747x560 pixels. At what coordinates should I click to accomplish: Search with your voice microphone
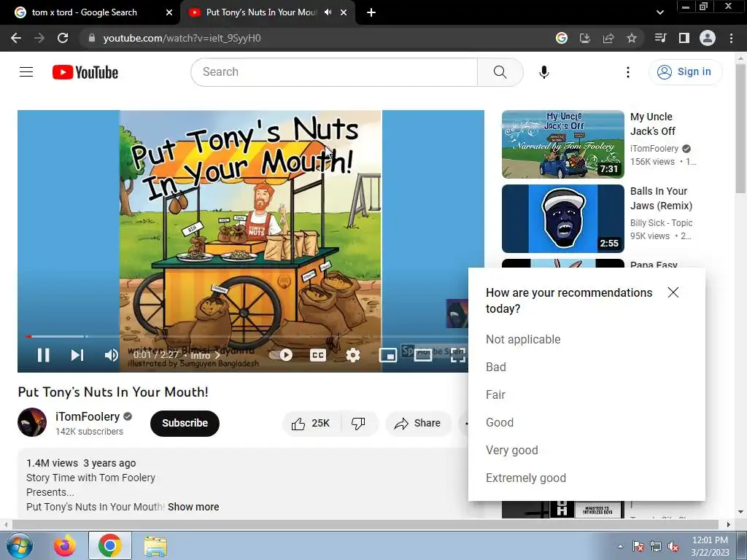click(x=544, y=72)
